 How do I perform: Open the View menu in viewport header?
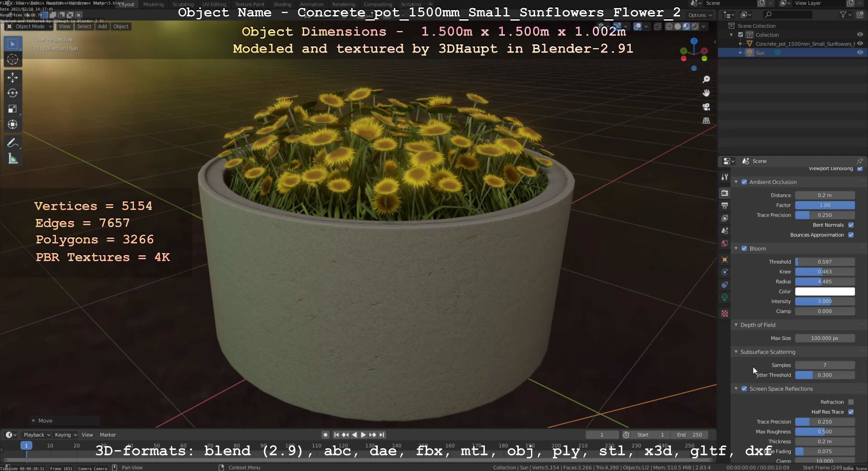pyautogui.click(x=64, y=27)
